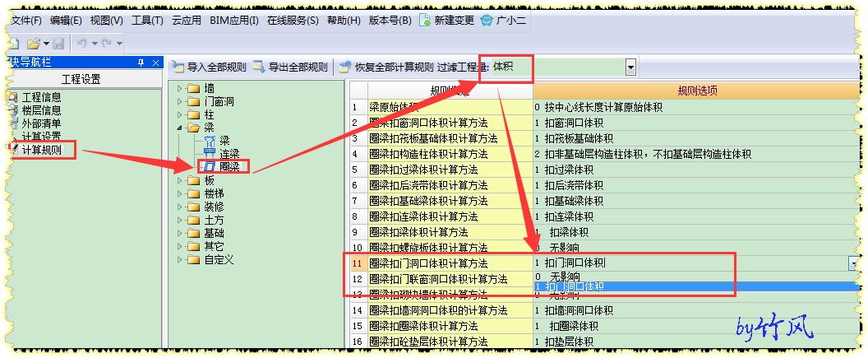
Task: Click the 规则选项 column header
Action: (x=697, y=91)
